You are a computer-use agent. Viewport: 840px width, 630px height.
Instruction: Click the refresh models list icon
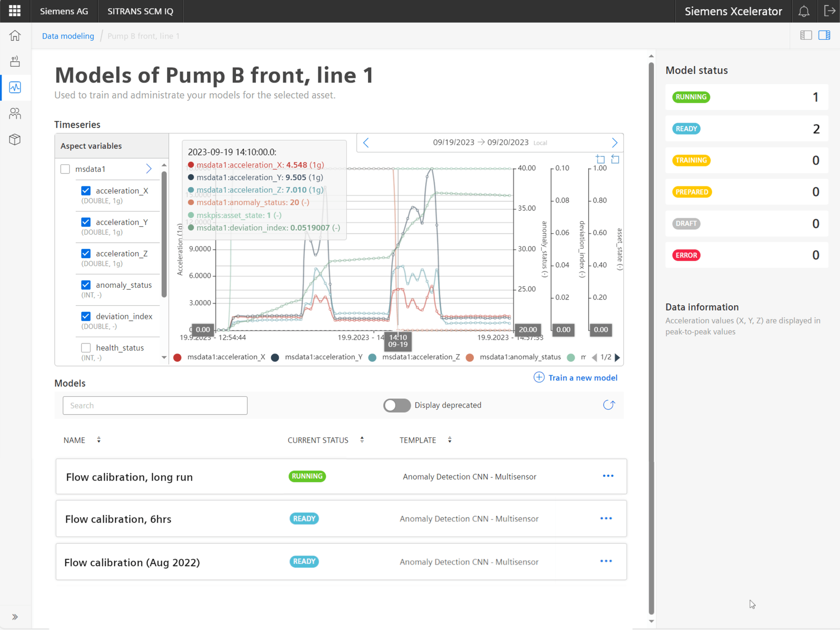point(609,405)
